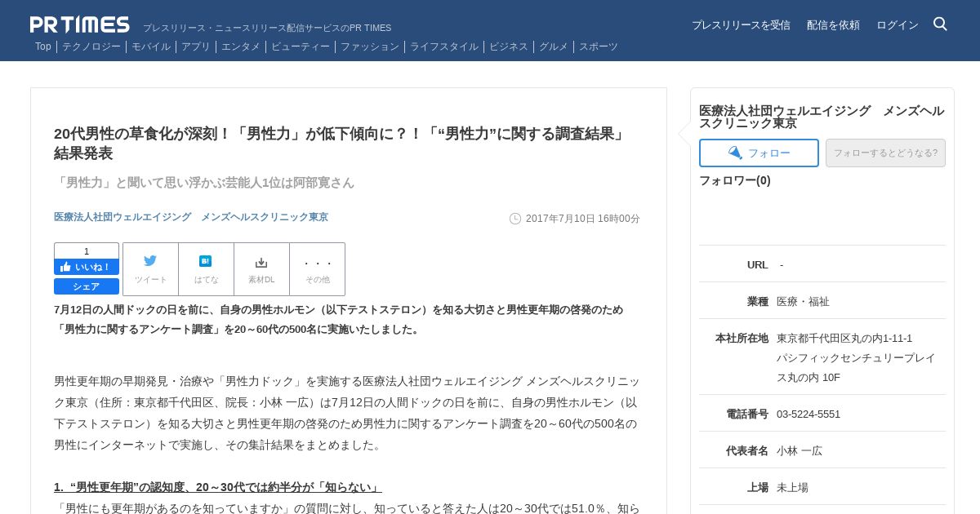
Task: Click the clock icon beside date
Action: [x=515, y=219]
